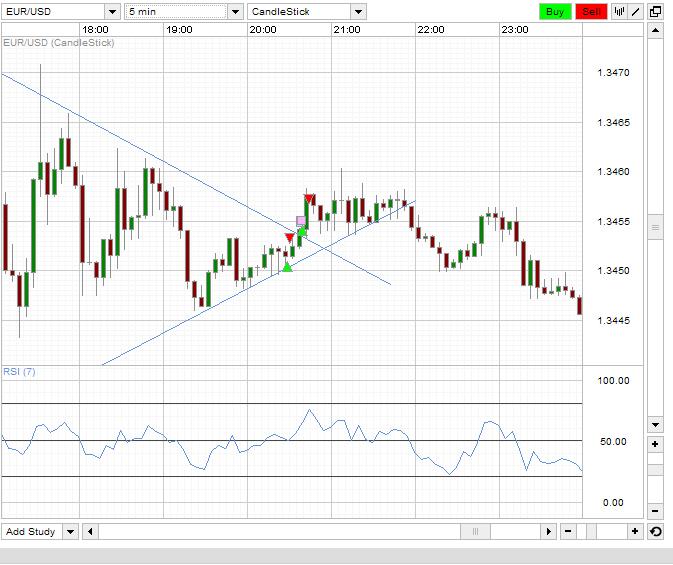Open the CandleStick chart type dropdown arrow
The height and width of the screenshot is (565, 673).
[x=358, y=12]
